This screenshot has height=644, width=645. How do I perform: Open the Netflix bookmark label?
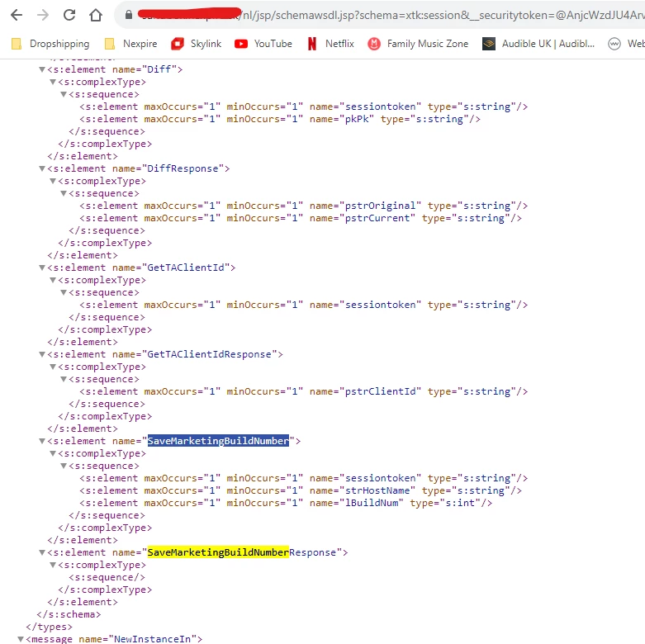339,44
